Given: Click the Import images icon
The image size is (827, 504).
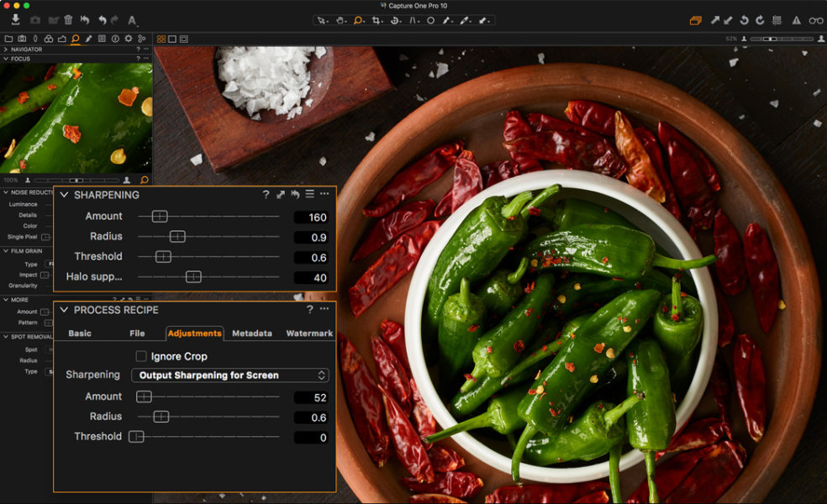Looking at the screenshot, I should pos(15,19).
